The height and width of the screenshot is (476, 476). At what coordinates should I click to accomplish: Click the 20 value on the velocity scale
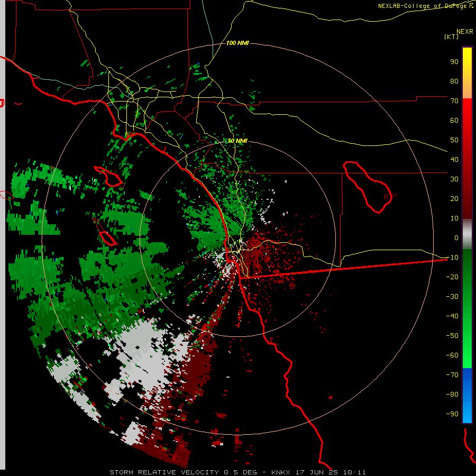[454, 199]
